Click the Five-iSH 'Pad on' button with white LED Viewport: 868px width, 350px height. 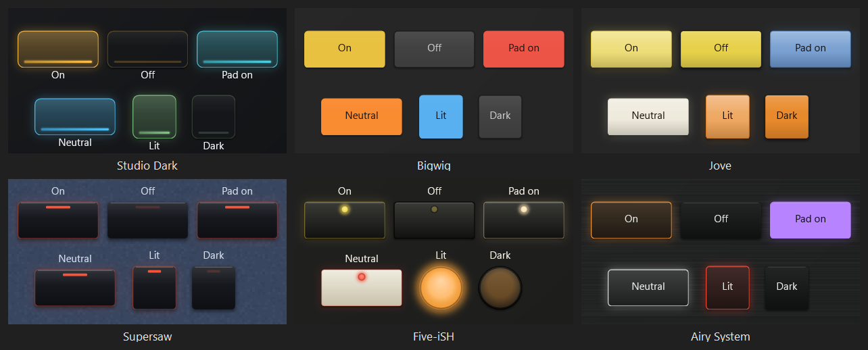pos(524,220)
